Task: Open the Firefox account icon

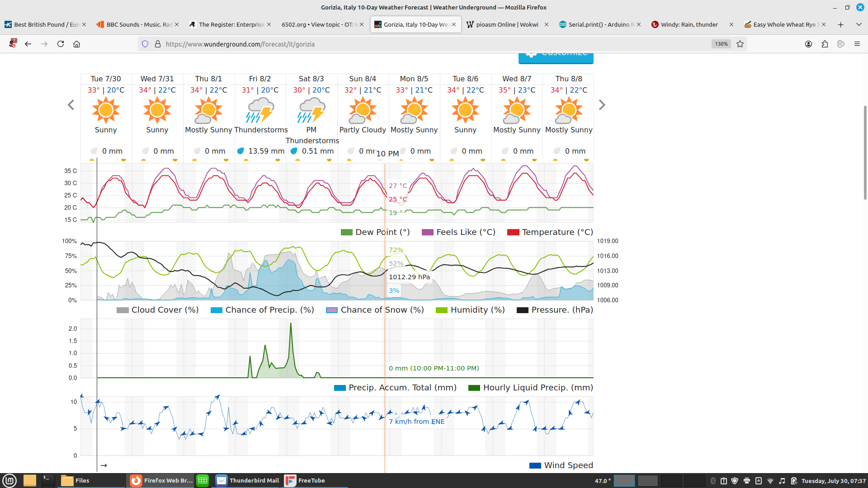Action: coord(808,44)
